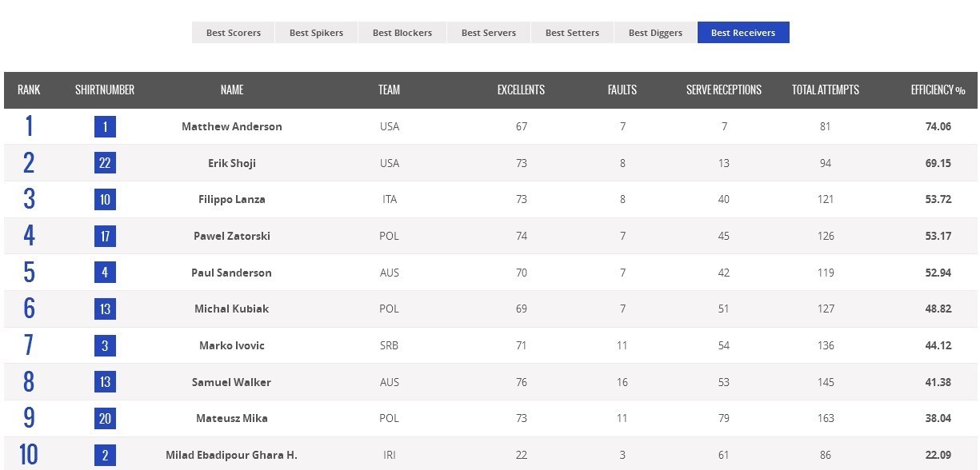
Task: Open Matthew Anderson's player name
Action: point(231,126)
